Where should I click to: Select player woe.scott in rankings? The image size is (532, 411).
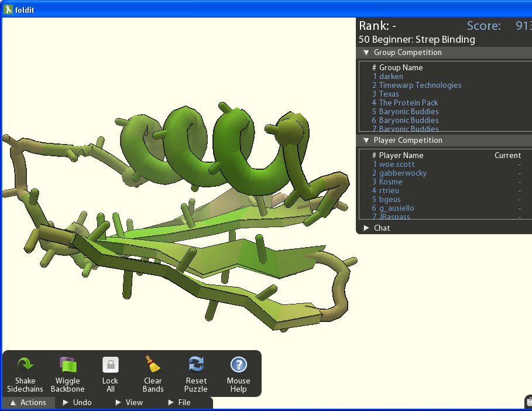coord(397,165)
